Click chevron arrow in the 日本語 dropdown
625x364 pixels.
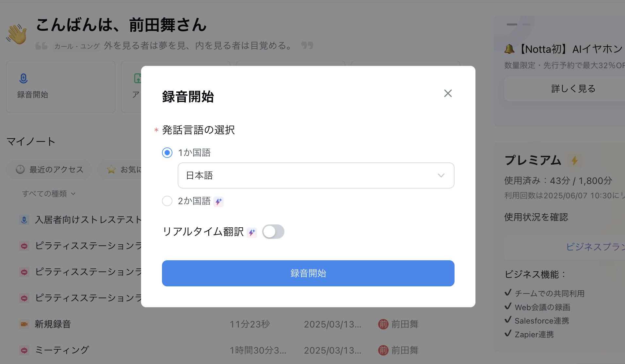point(441,175)
